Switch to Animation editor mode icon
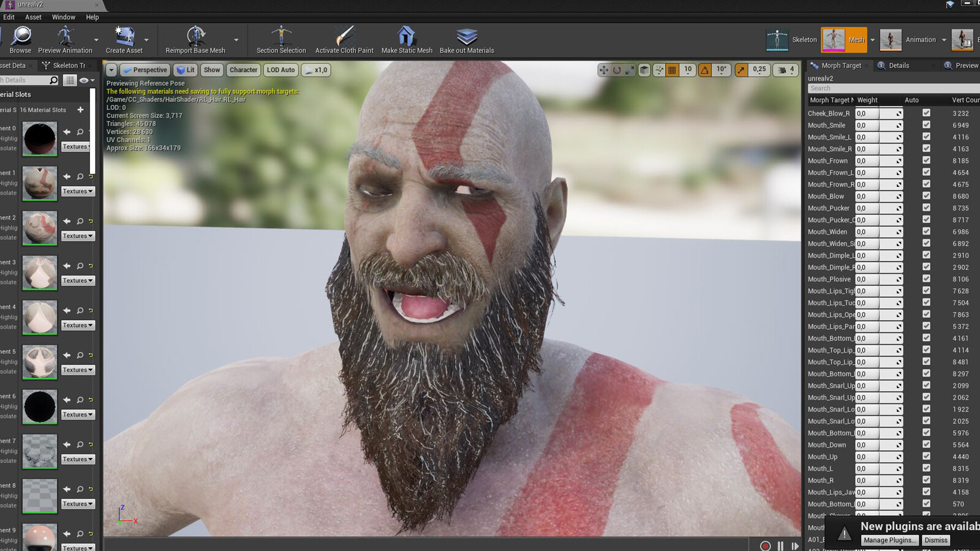Viewport: 980px width, 551px height. pyautogui.click(x=891, y=40)
